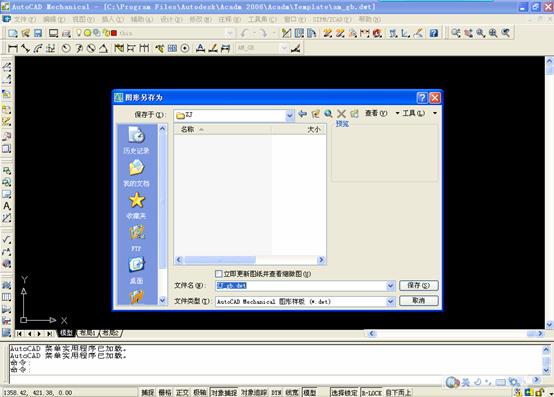Click the dialog help question mark button
The width and height of the screenshot is (554, 397).
422,97
